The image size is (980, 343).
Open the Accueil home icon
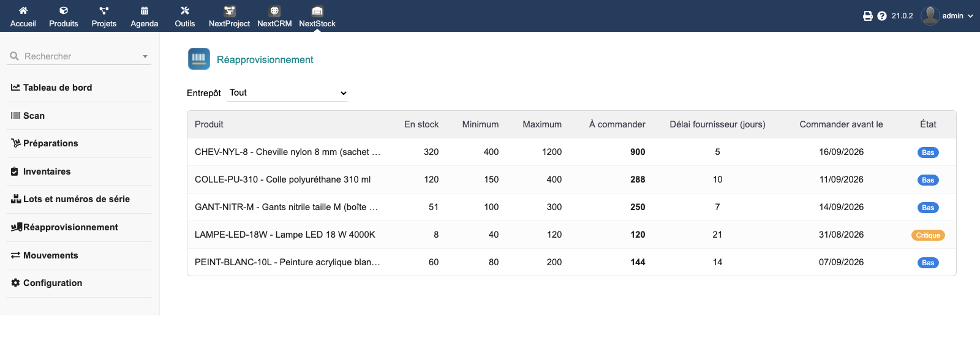(x=23, y=10)
